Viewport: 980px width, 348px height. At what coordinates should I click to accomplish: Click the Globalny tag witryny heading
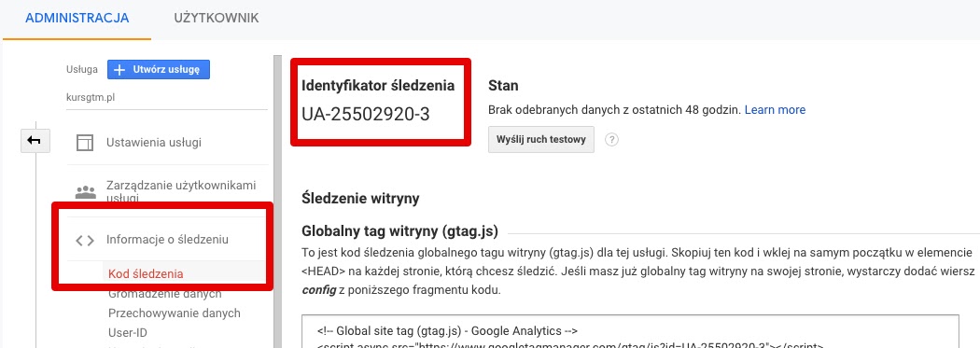coord(399,231)
